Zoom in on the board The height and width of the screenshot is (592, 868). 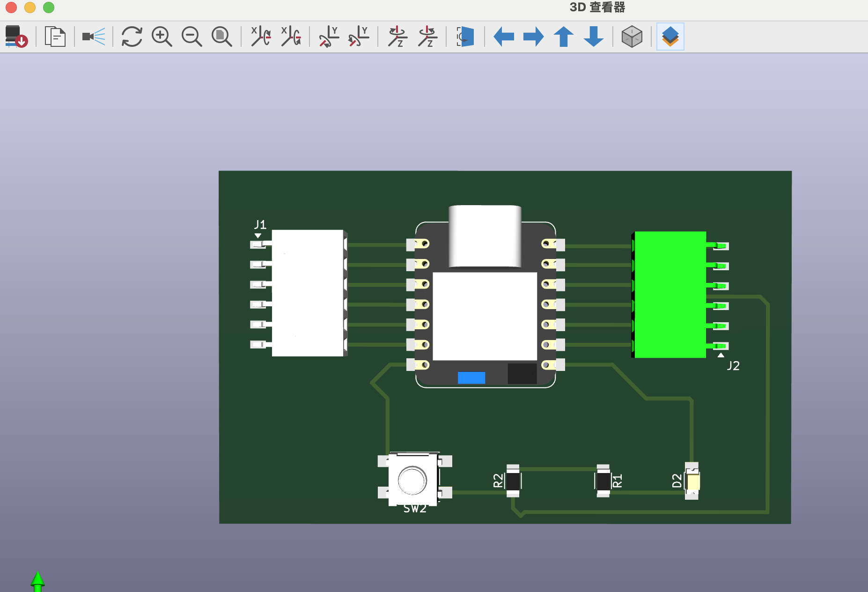[162, 36]
